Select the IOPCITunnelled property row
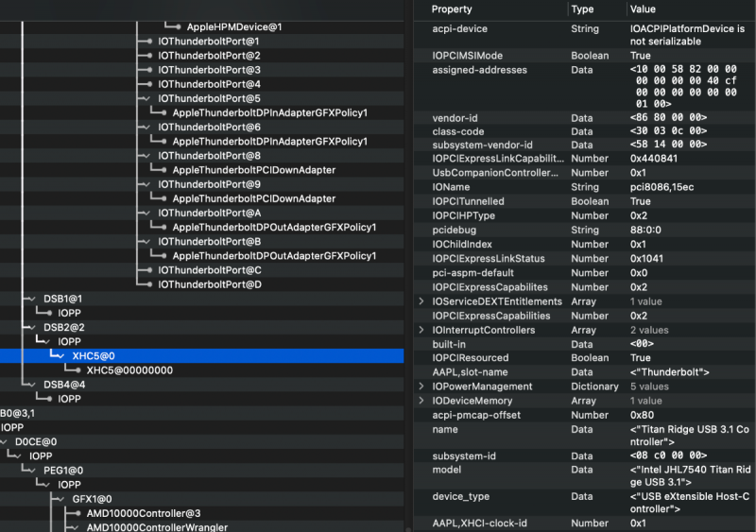 (584, 201)
